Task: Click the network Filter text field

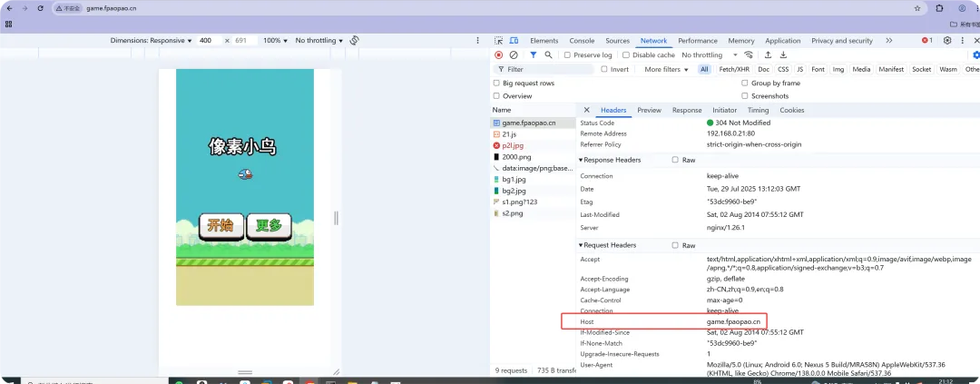Action: pyautogui.click(x=544, y=69)
